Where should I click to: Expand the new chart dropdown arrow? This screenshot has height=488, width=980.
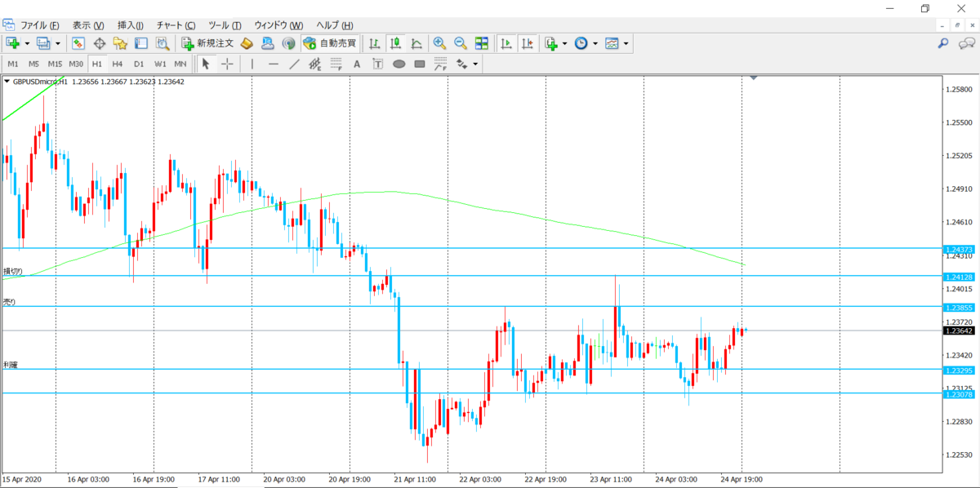pos(27,43)
